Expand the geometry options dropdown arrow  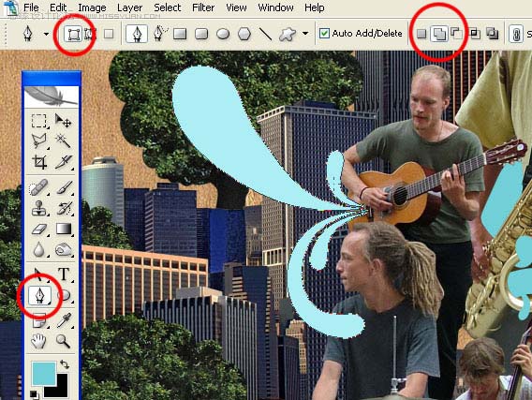click(x=305, y=34)
